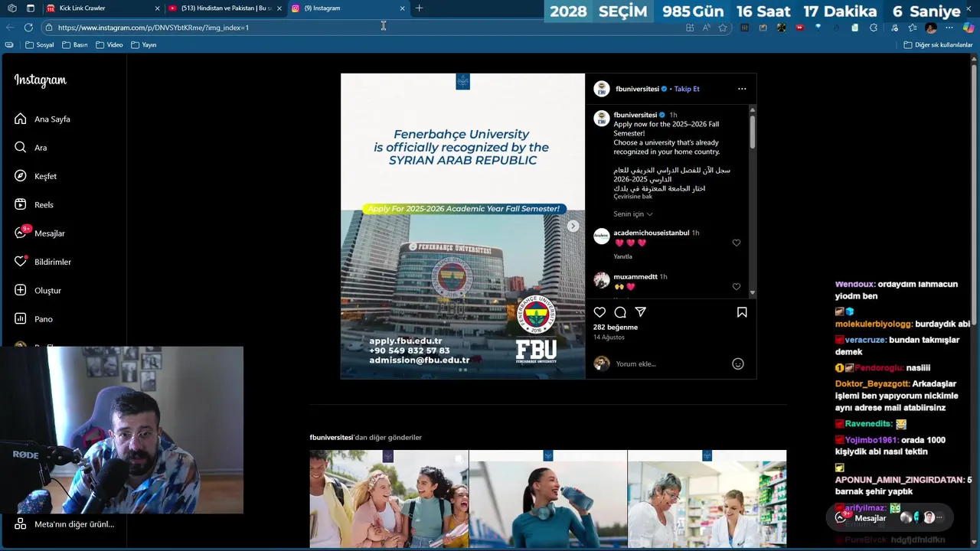The width and height of the screenshot is (980, 551).
Task: Save the post with the bookmark icon
Action: tap(742, 312)
